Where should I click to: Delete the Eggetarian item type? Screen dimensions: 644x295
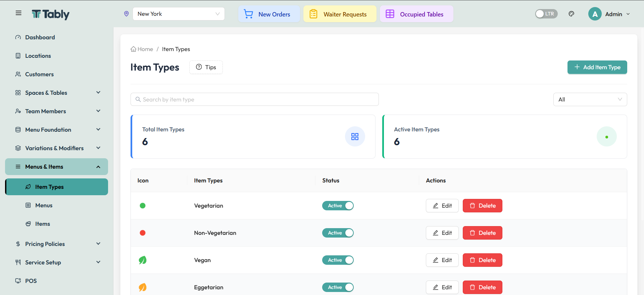482,287
